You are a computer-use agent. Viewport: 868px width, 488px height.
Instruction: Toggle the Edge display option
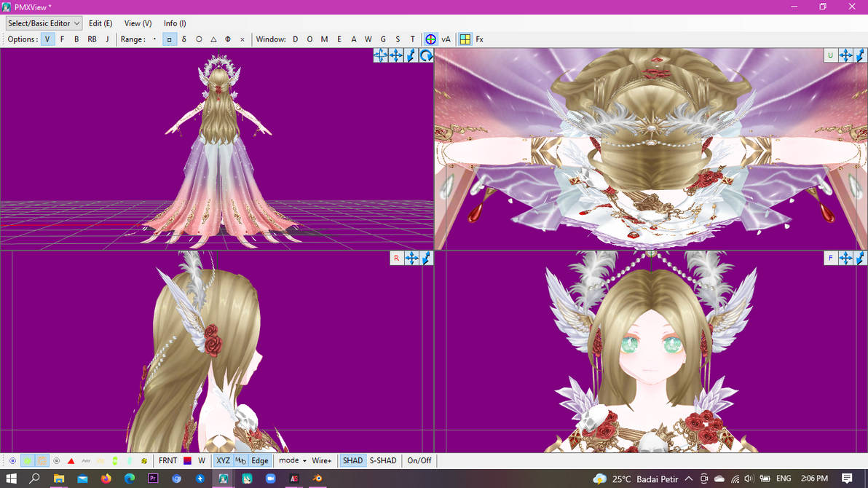pos(260,461)
